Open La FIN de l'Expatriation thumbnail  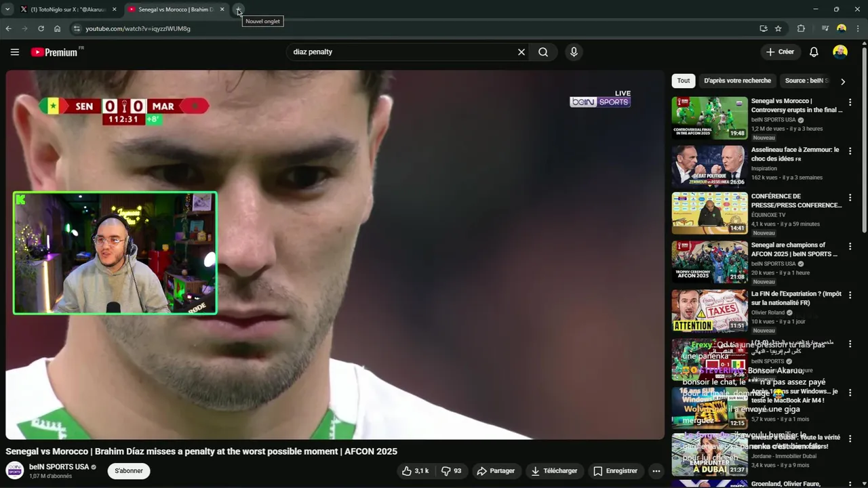(x=710, y=311)
